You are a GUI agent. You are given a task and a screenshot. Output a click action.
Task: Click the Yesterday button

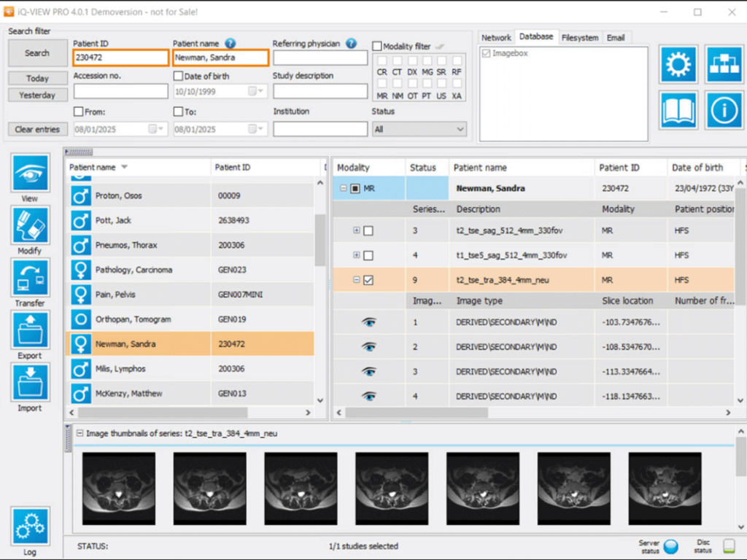(x=37, y=96)
